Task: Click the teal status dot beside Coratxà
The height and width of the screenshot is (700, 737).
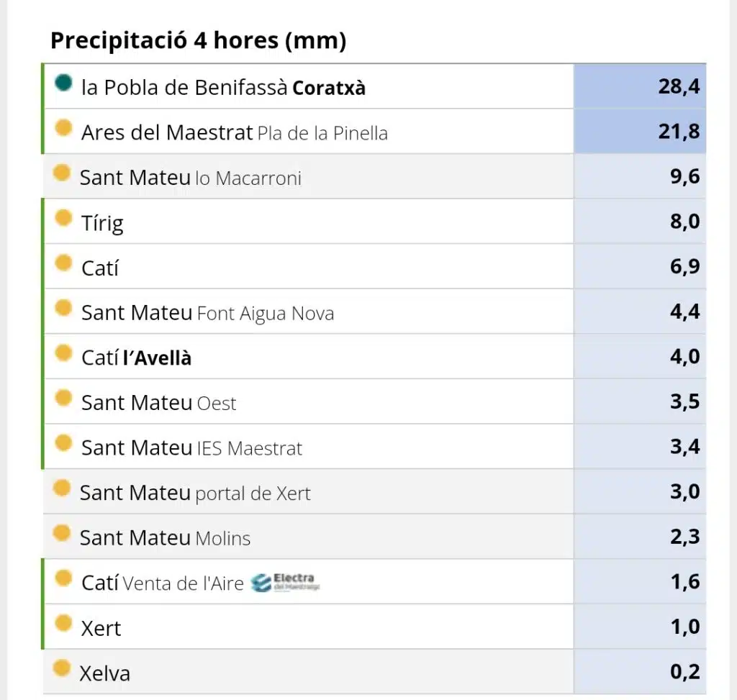Action: pyautogui.click(x=63, y=83)
